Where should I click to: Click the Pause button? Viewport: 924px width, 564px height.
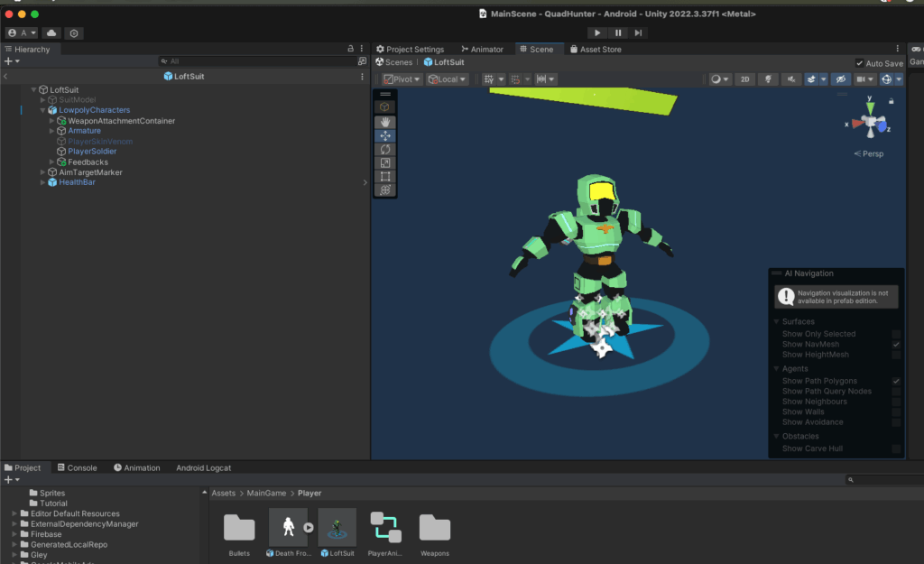[x=617, y=33]
